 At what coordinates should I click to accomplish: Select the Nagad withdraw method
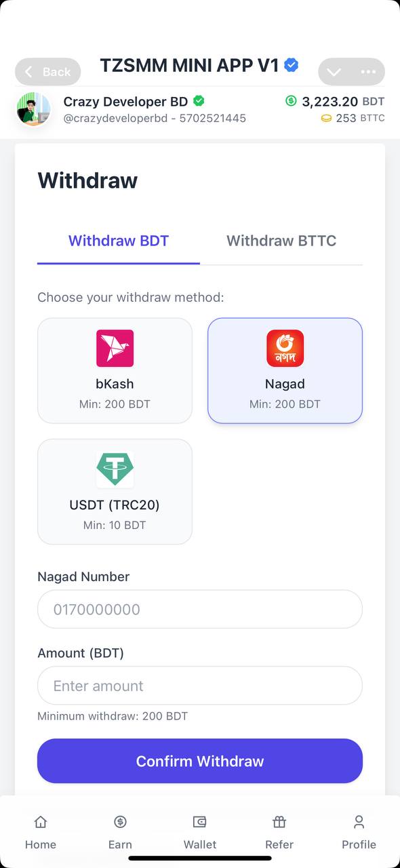pos(285,370)
